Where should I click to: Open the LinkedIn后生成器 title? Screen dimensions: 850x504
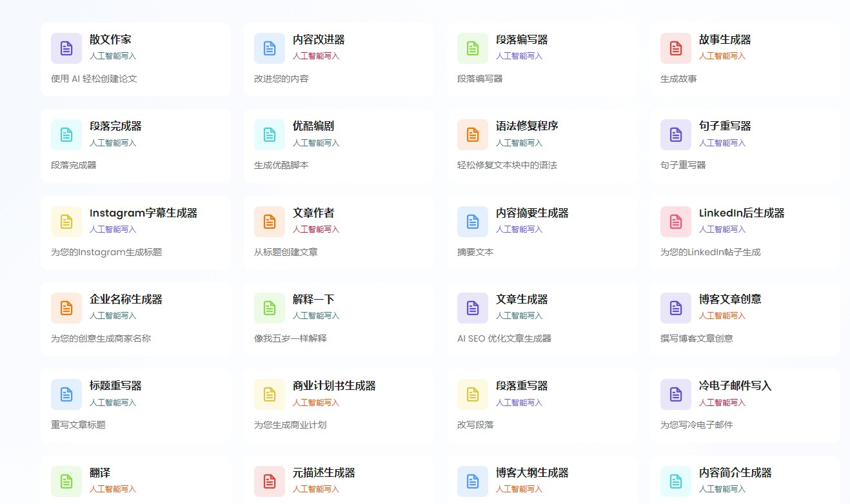742,213
